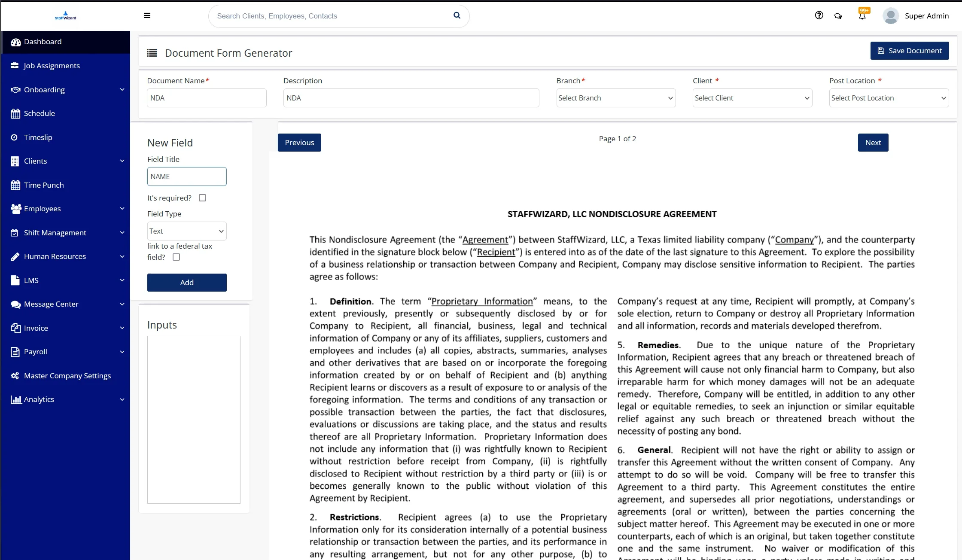Open the Field Type dropdown
962x560 pixels.
[186, 231]
